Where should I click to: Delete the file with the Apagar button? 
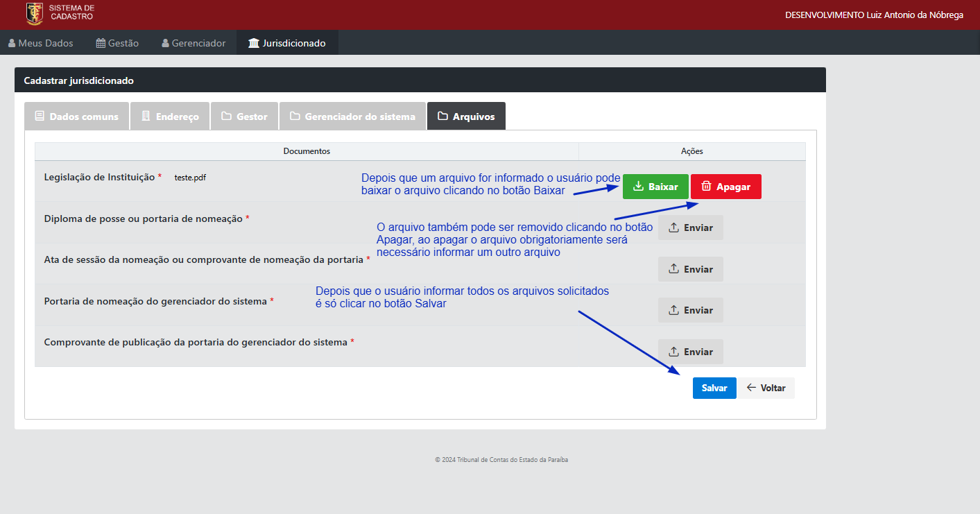click(726, 187)
